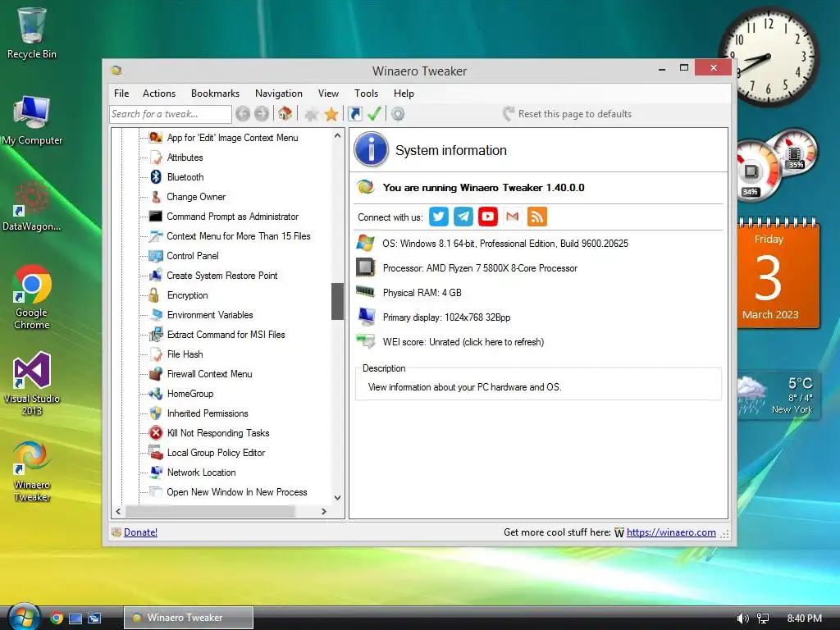Click the Winaero Tweaker taskbar button
This screenshot has height=630, width=840.
tap(189, 618)
